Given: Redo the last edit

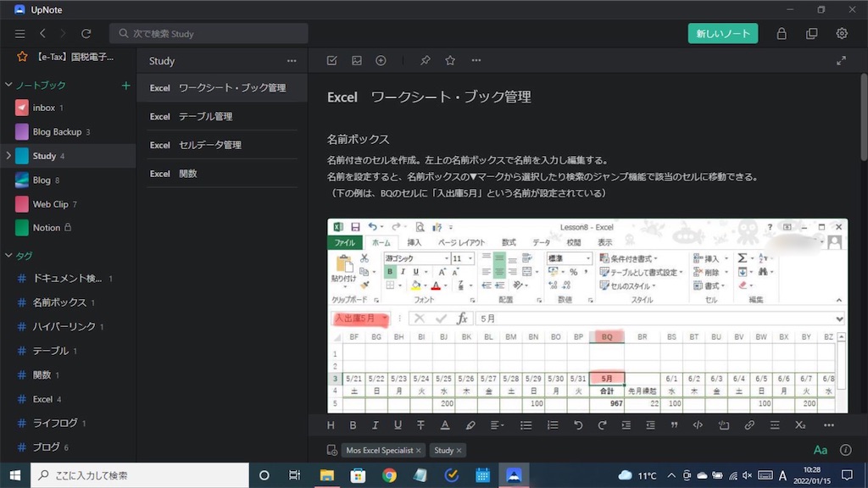Looking at the screenshot, I should [602, 425].
